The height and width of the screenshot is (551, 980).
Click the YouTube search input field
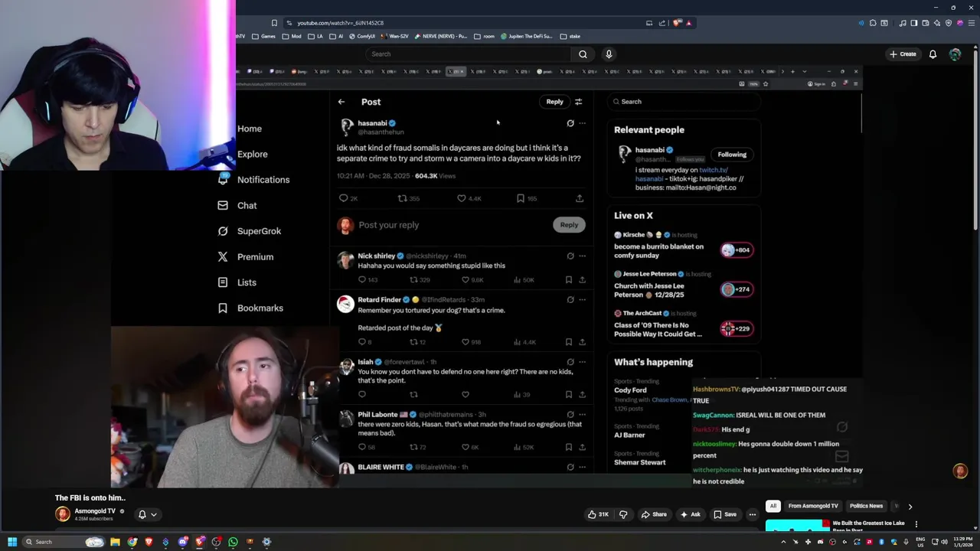(467, 54)
